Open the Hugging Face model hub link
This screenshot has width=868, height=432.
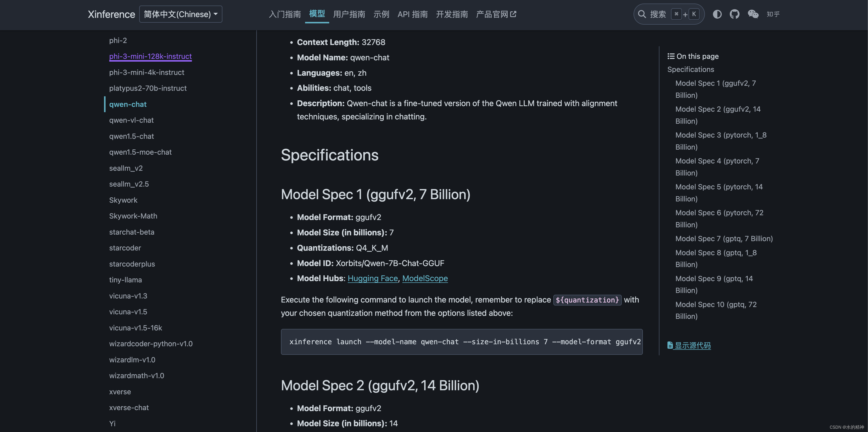[x=372, y=278]
